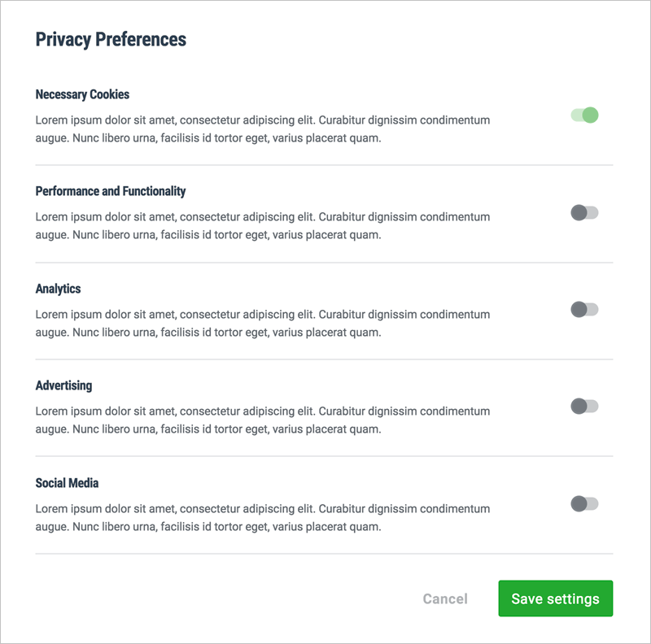Screen dimensions: 651x644
Task: Click the divider below Necessary Cookies section
Action: coord(325,165)
